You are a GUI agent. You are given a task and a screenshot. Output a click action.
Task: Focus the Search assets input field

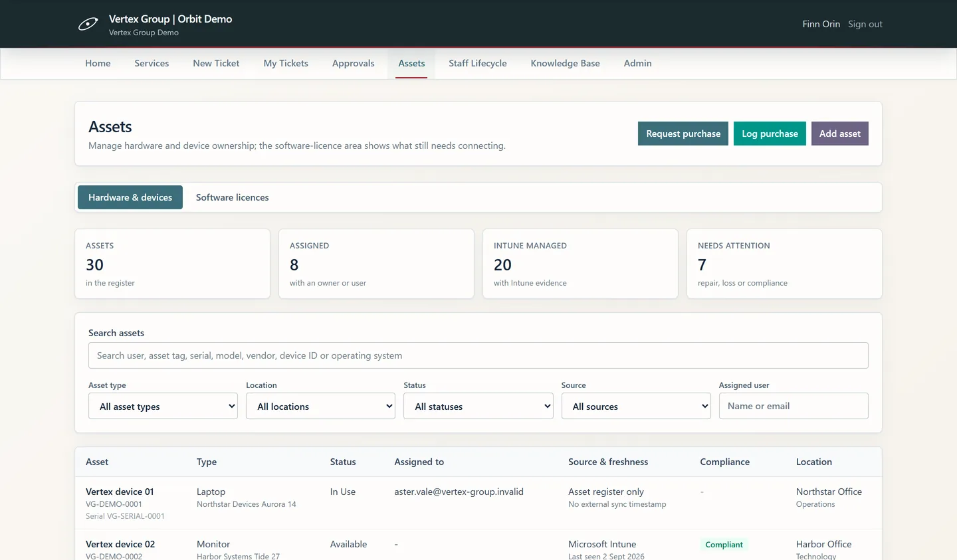pos(478,355)
